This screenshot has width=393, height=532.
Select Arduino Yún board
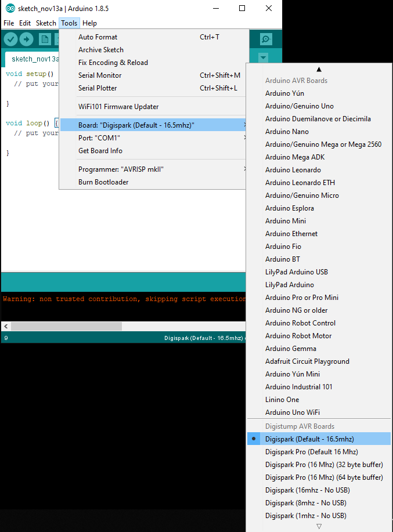point(319,93)
